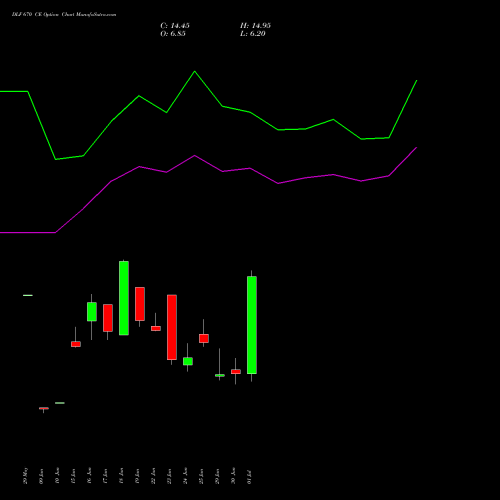Click the chart title "DLF 670 CE Options Chart"
Image resolution: width=500 pixels, height=500 pixels.
coord(43,15)
